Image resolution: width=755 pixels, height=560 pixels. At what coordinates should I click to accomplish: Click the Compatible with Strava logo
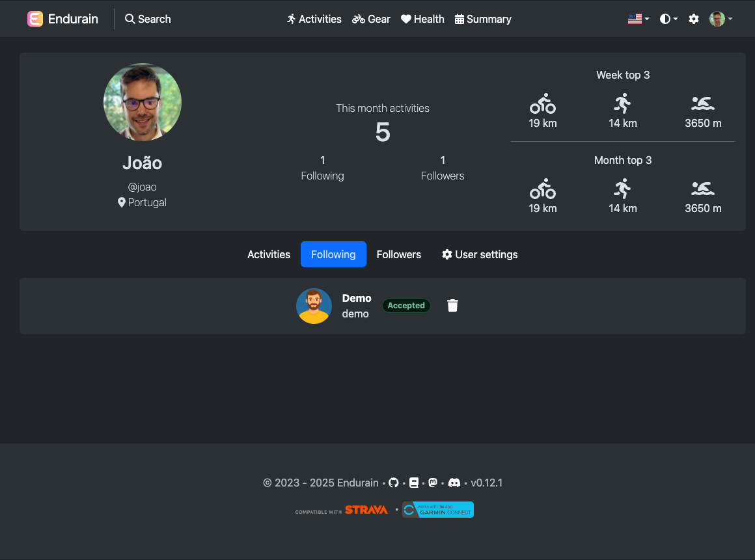[x=342, y=510]
